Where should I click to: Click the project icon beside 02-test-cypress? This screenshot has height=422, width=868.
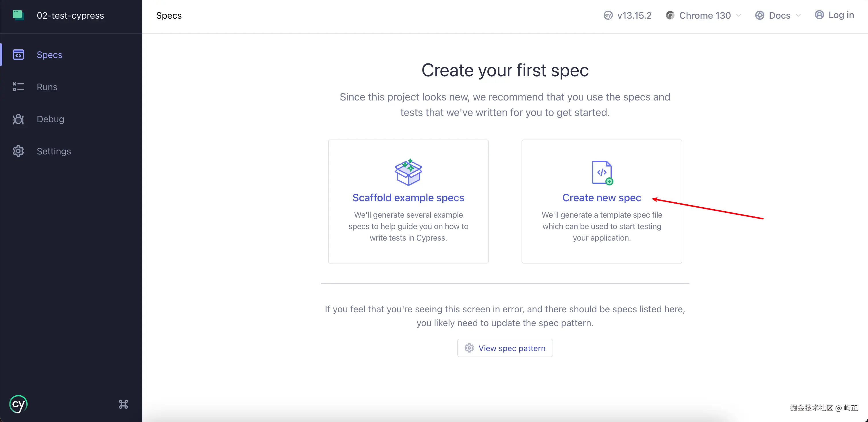[x=18, y=15]
